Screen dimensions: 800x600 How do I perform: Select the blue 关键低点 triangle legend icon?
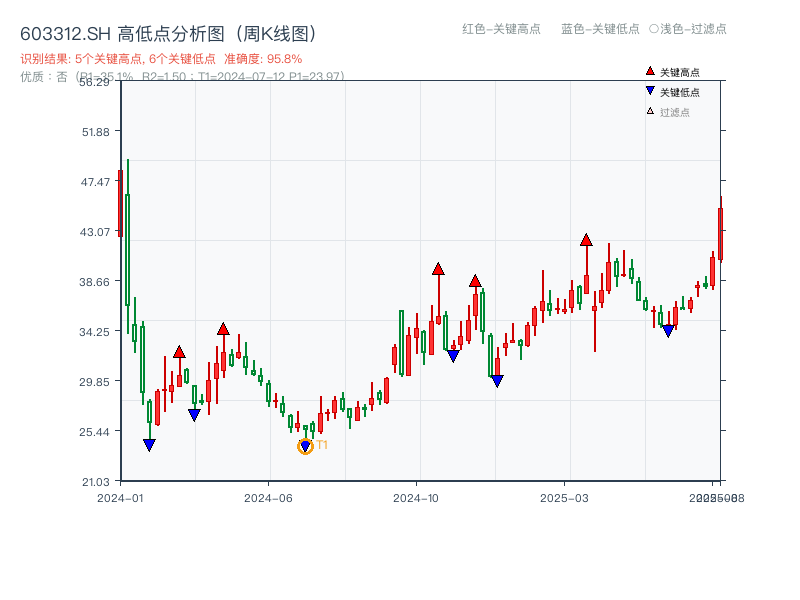(x=650, y=88)
